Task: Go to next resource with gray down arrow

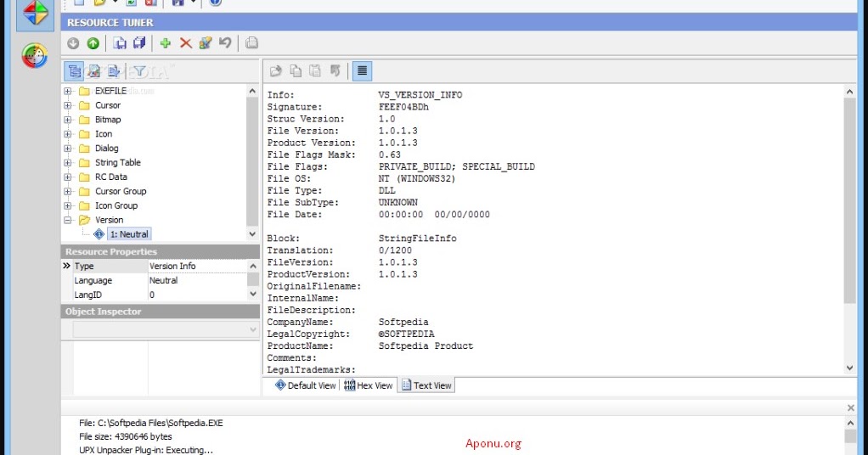Action: click(x=73, y=43)
